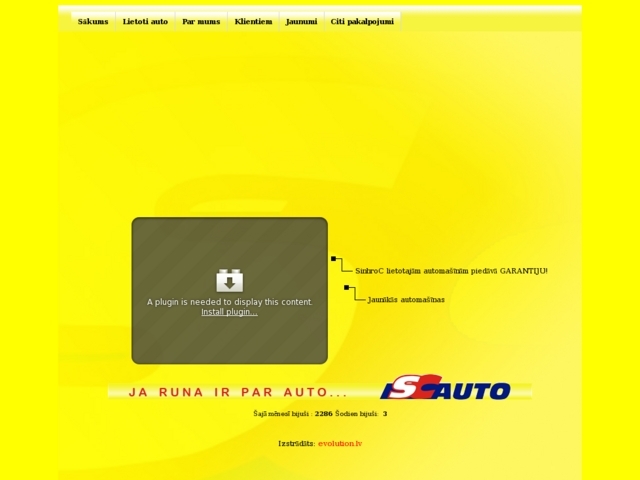Open the Par mums section
This screenshot has height=480, width=640.
pos(201,22)
